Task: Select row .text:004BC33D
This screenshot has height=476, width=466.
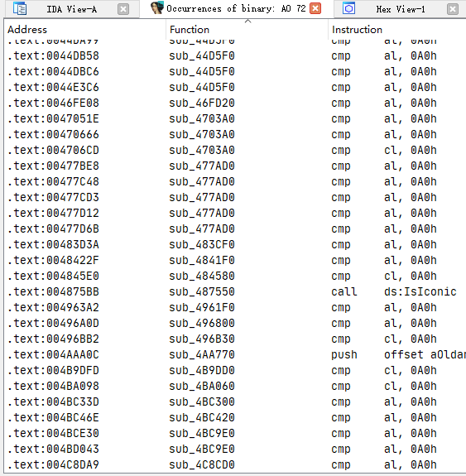Action: coord(235,402)
